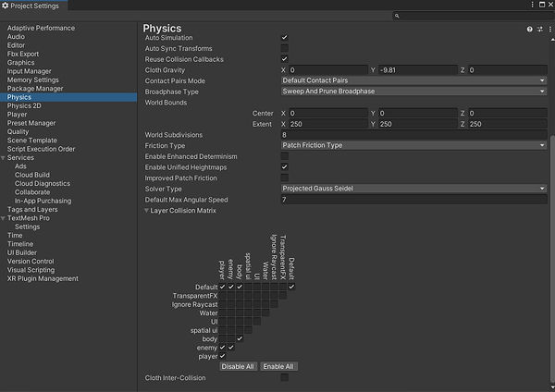Open Quality settings category
Screen dimensions: 555x392
tap(18, 131)
